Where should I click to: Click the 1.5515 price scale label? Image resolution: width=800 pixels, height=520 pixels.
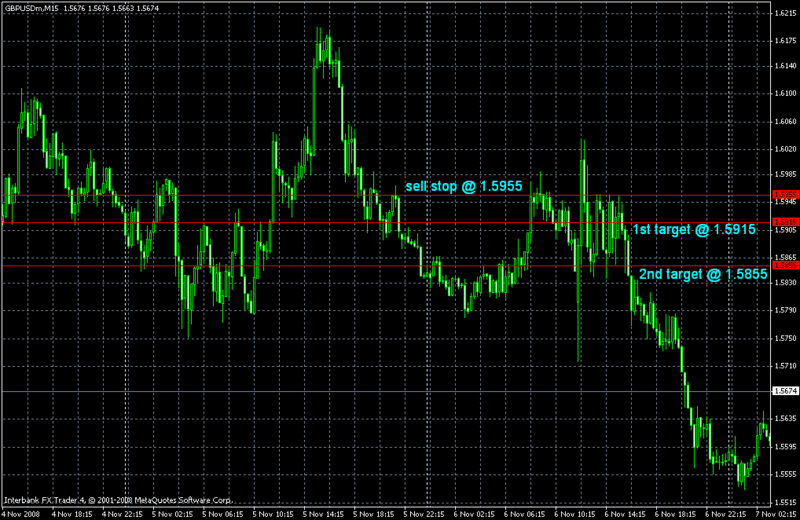click(785, 500)
